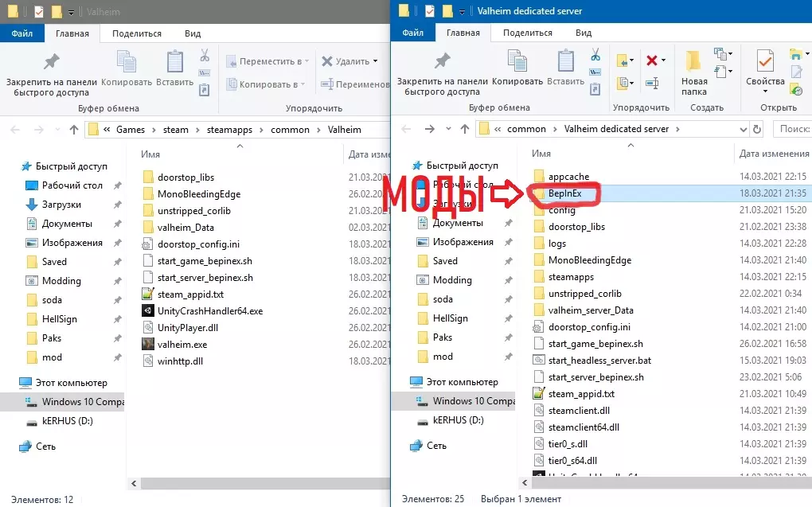Sort by Имя column in Valheim window
Screen dimensions: 812x507
click(x=150, y=154)
